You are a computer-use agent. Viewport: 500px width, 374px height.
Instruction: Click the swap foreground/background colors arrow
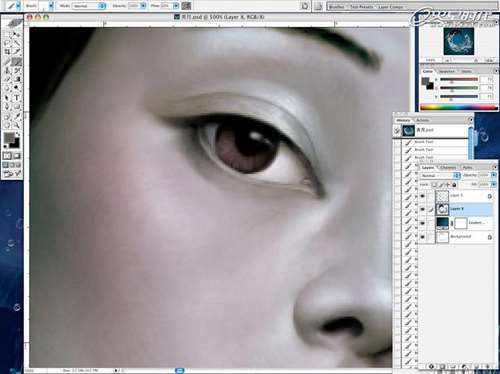point(18,134)
